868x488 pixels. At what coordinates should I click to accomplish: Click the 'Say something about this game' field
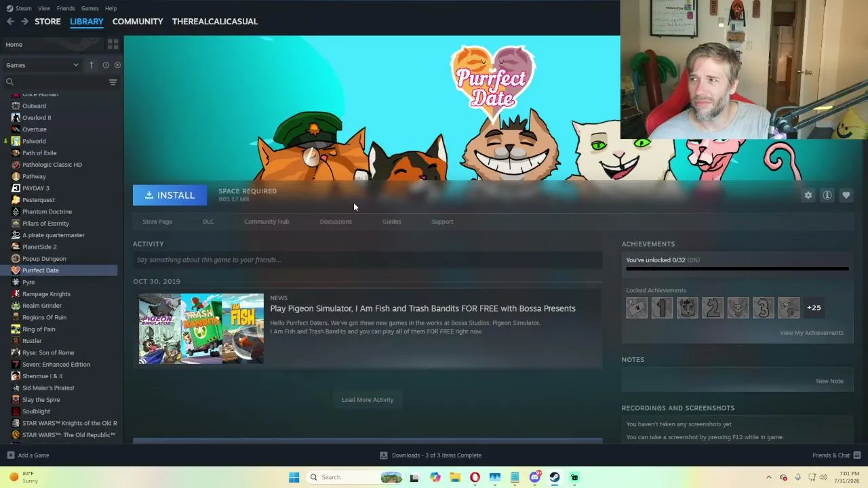(x=368, y=260)
